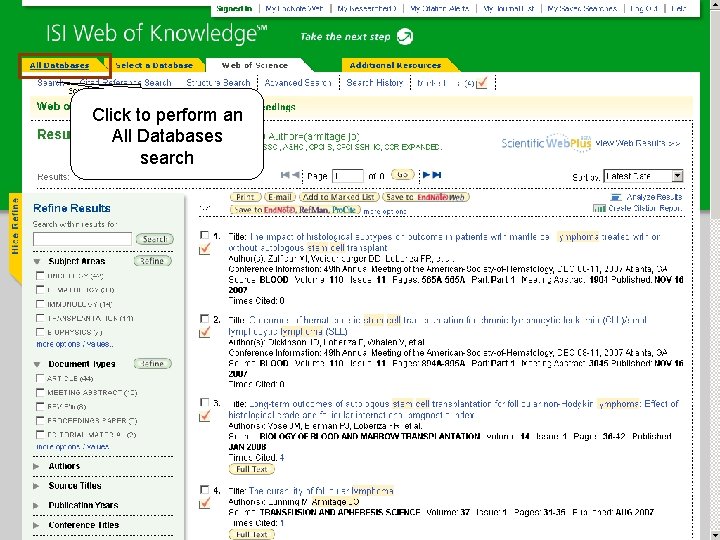Tick the checkbox for result 1
This screenshot has height=540, width=720.
coord(204,235)
